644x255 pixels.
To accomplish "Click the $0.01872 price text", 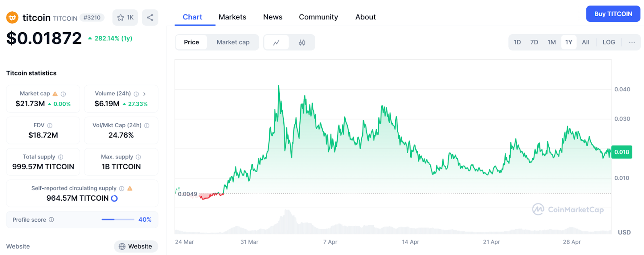I will click(44, 38).
